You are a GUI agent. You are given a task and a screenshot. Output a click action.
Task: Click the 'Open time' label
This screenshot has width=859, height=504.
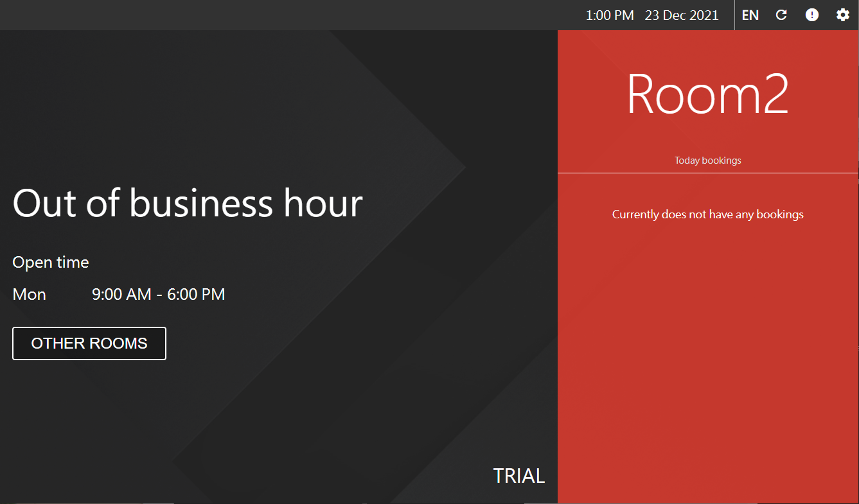point(51,263)
